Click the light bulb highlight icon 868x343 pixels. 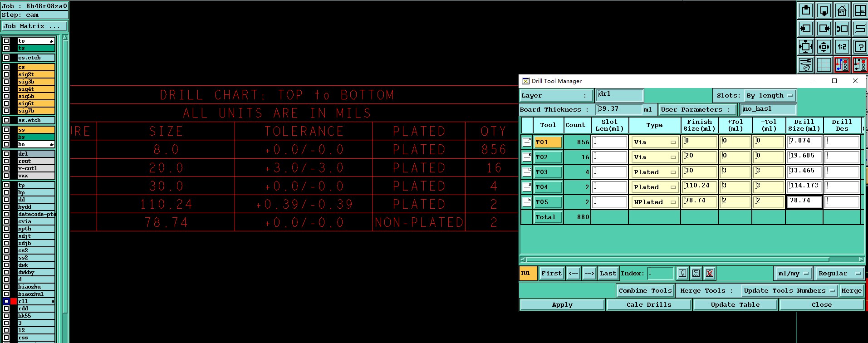[x=682, y=273]
